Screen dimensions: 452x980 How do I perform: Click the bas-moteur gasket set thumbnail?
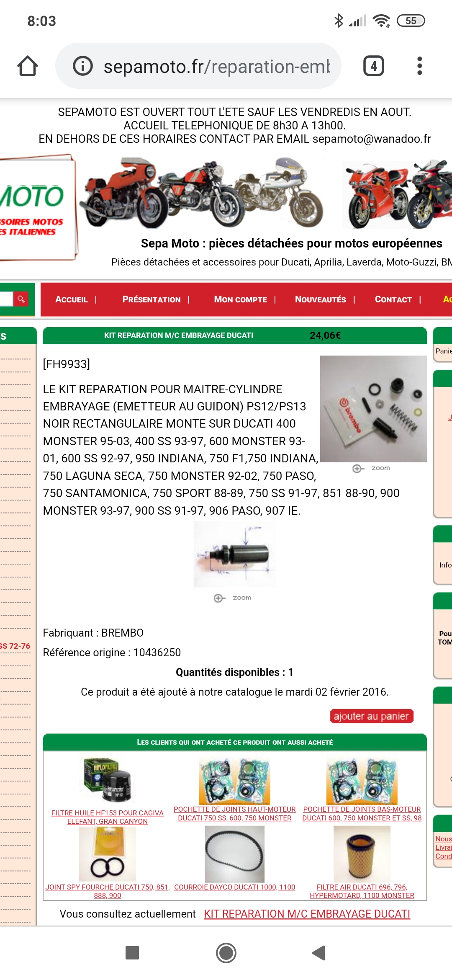click(362, 781)
